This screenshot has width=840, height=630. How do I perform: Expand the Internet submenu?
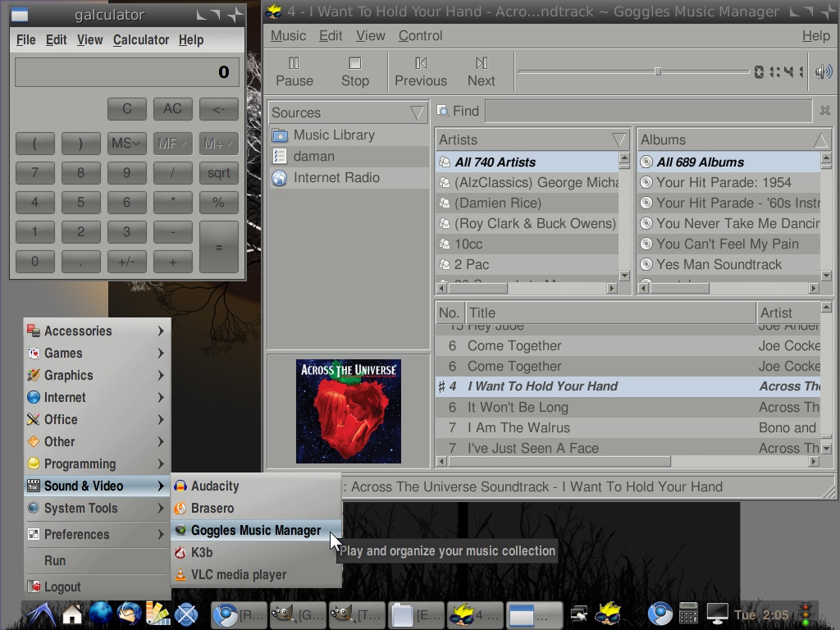[x=98, y=397]
